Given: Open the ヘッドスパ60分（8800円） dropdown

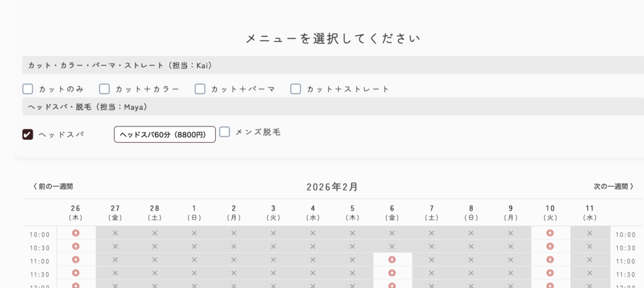Looking at the screenshot, I should tap(164, 135).
